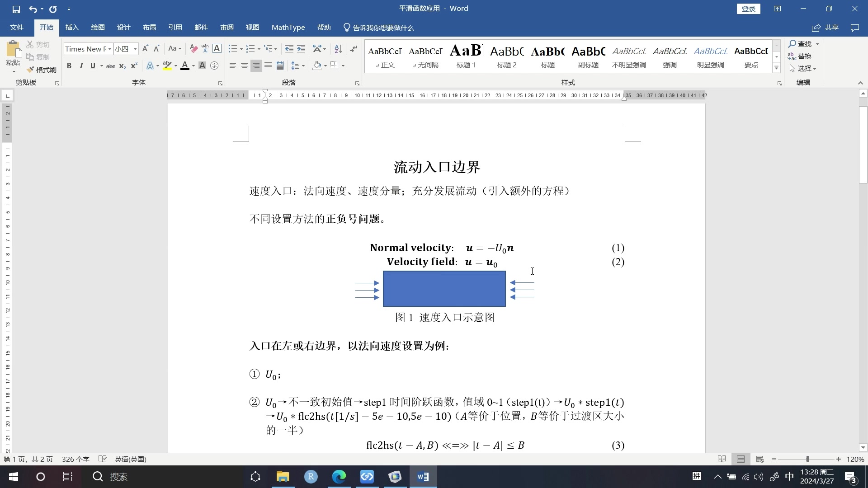This screenshot has height=488, width=868.
Task: Open the phonetic guide (拼音指南)
Action: pyautogui.click(x=205, y=48)
